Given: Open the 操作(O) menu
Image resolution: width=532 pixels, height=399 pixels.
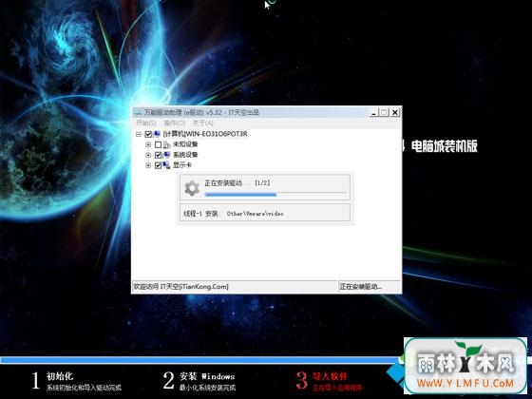Looking at the screenshot, I should click(x=175, y=123).
